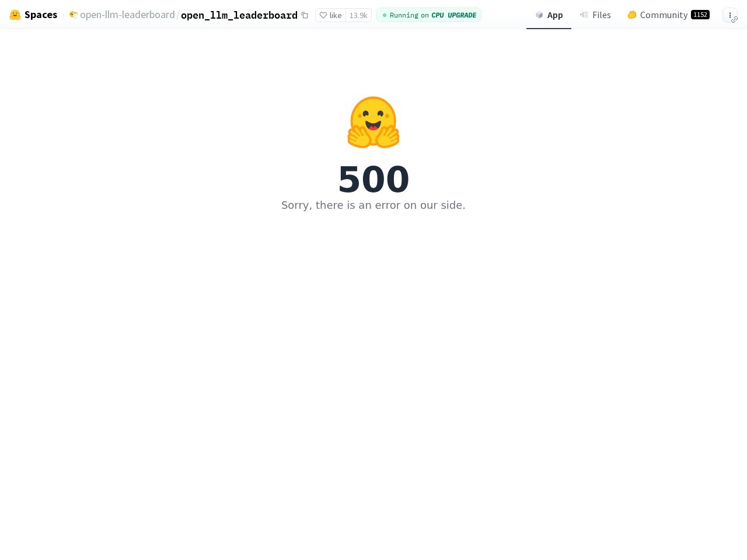The height and width of the screenshot is (560, 747).
Task: Click the 1152 discussions count badge
Action: click(x=700, y=15)
